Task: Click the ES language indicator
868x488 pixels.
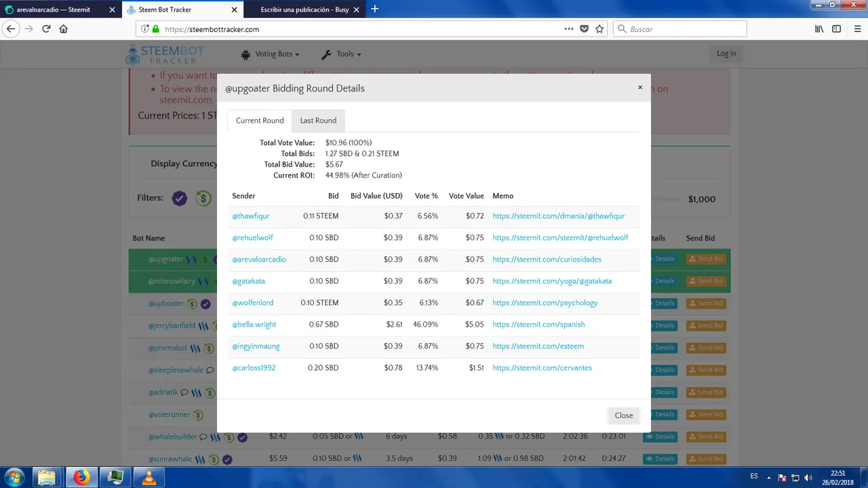Action: pos(754,476)
